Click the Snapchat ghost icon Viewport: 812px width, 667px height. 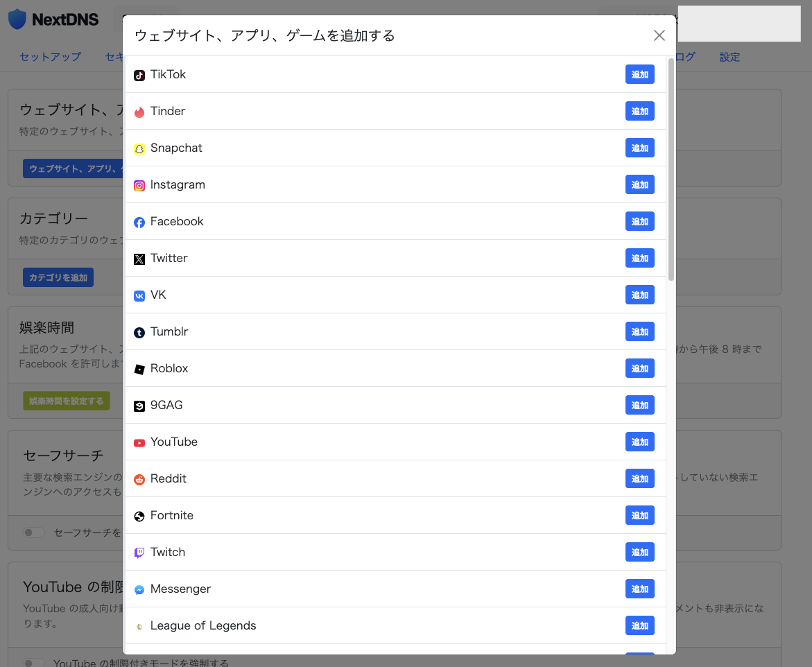pyautogui.click(x=139, y=148)
